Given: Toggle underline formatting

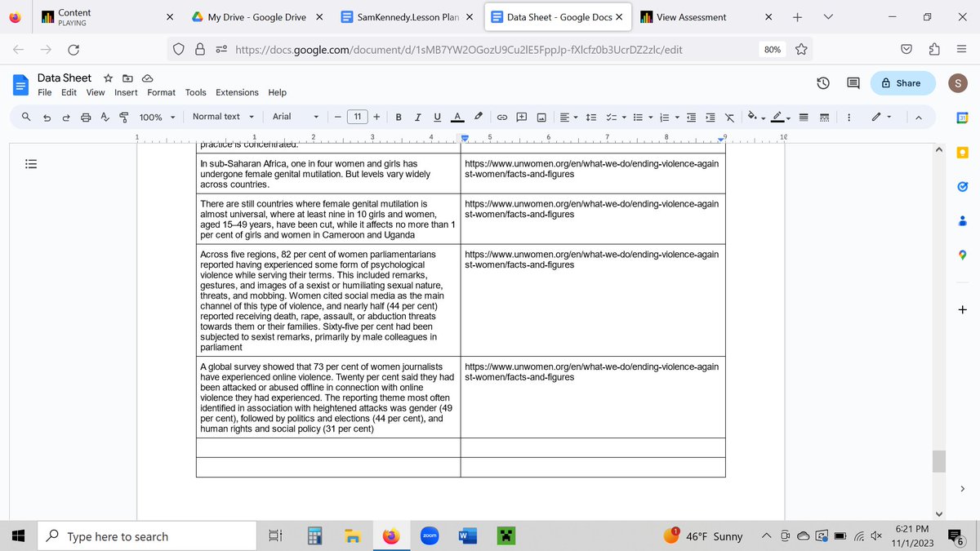Looking at the screenshot, I should coord(437,117).
